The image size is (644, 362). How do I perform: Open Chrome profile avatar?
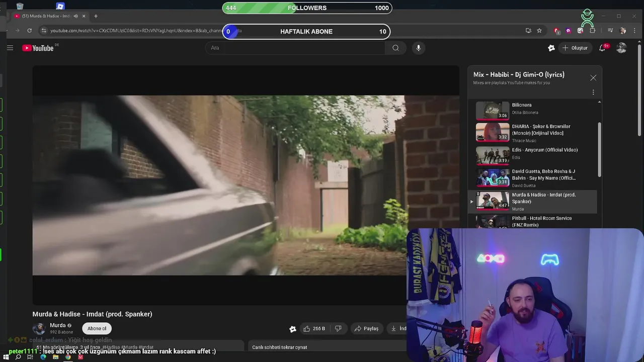(x=623, y=31)
